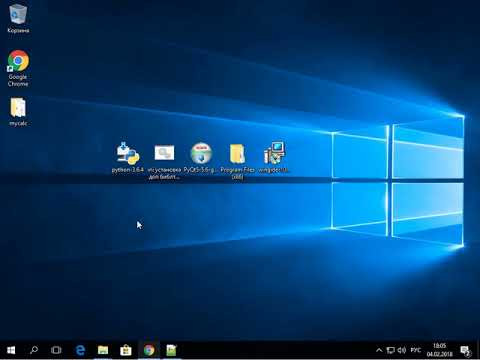Select the PyQt5-5.6 installer icon

click(201, 157)
